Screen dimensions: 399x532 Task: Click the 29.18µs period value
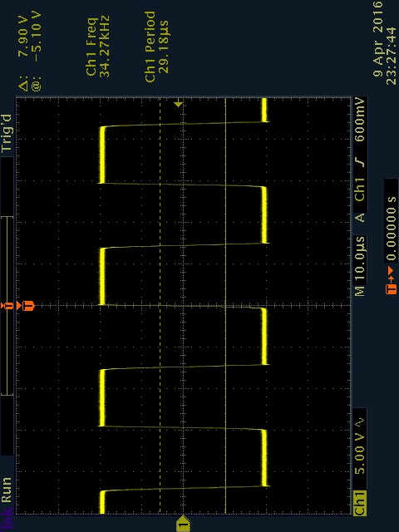164,47
